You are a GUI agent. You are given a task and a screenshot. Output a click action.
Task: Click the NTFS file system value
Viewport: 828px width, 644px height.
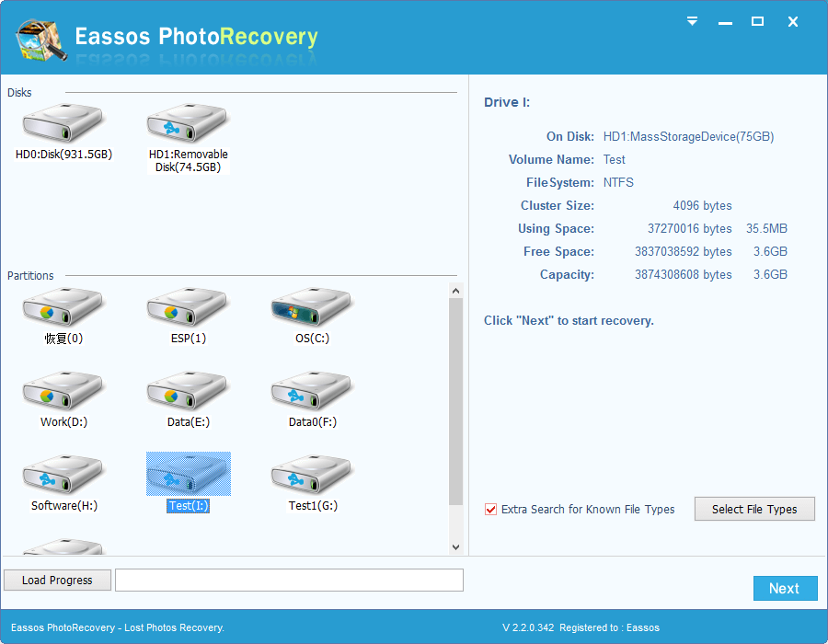point(618,183)
